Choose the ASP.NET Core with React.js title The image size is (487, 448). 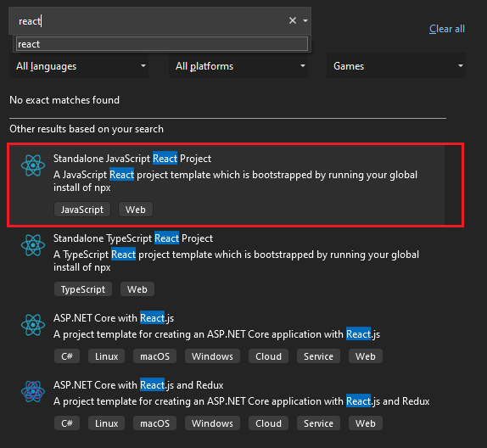click(114, 318)
